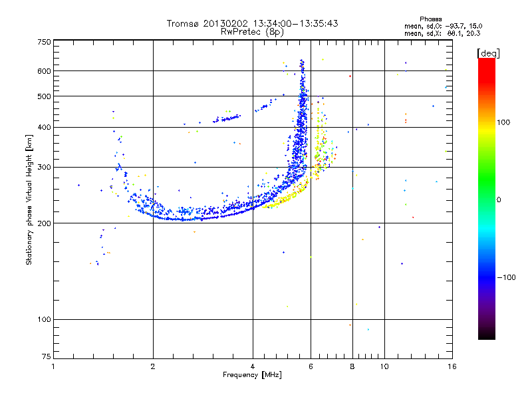Screen dimensions: 532x399
Task: Click the 200 tick label on the height axis
Action: point(44,223)
